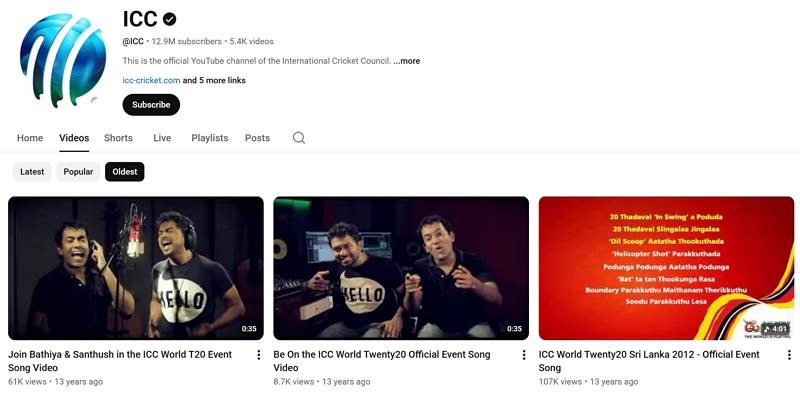Switch to the Home tab
The image size is (800, 402).
[x=30, y=138]
